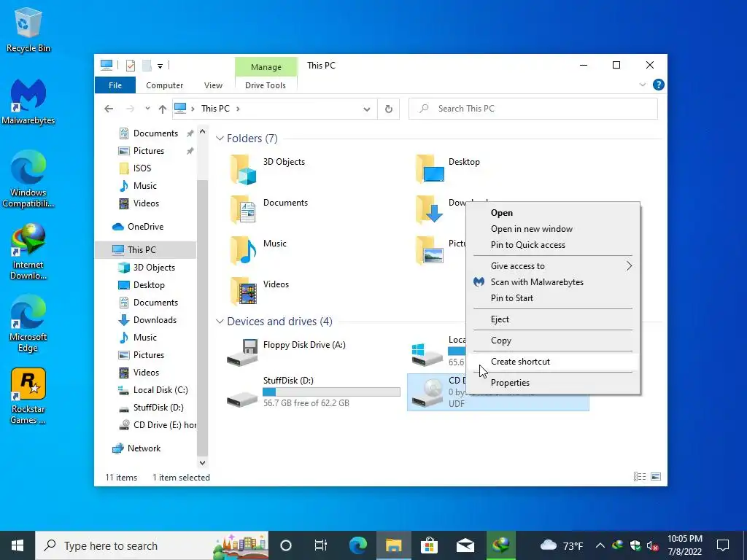This screenshot has width=747, height=560.
Task: Open the Documents folder in Folders group
Action: (269, 209)
